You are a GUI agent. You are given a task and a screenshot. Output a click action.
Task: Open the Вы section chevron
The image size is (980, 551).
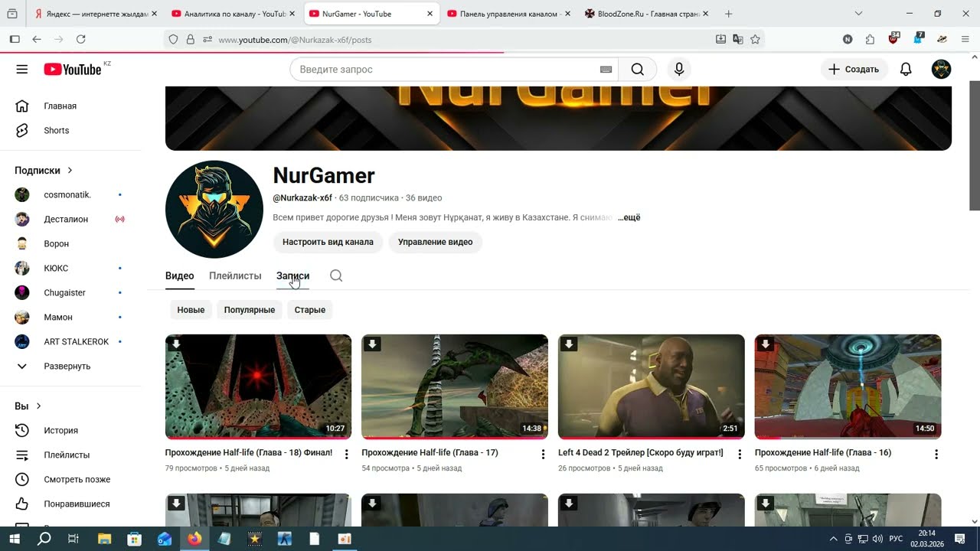click(38, 406)
